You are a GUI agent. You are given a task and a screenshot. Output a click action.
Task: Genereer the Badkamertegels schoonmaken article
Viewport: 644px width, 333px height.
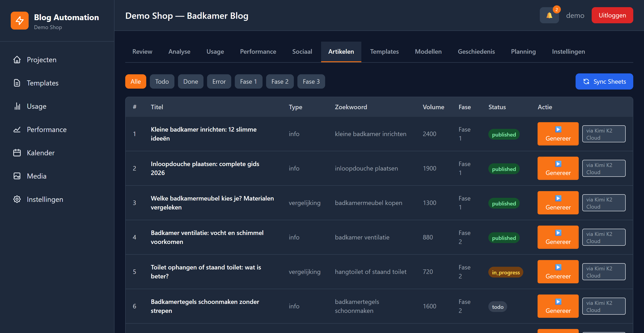558,306
